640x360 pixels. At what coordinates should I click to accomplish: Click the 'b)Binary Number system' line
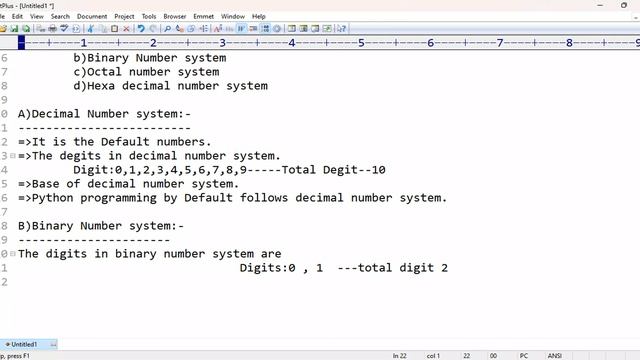click(150, 58)
